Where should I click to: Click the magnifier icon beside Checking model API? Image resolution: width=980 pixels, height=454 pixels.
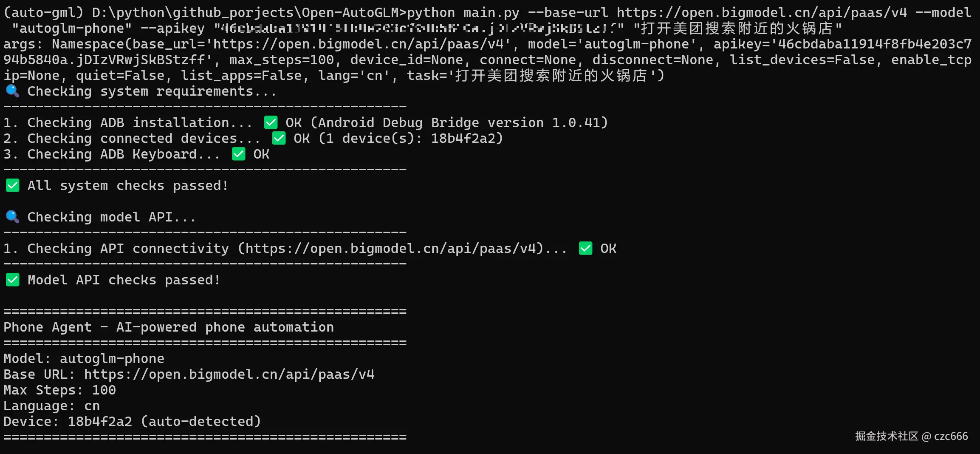(12, 217)
